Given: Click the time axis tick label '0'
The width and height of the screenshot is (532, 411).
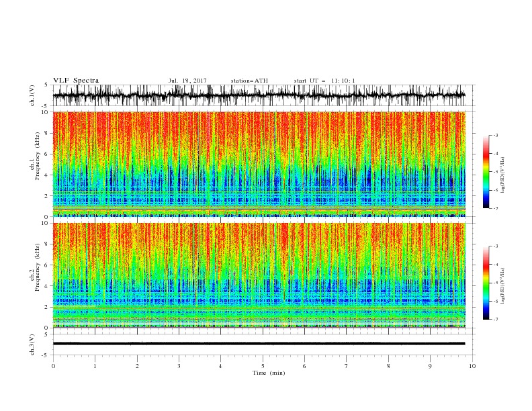Looking at the screenshot, I should pos(53,366).
